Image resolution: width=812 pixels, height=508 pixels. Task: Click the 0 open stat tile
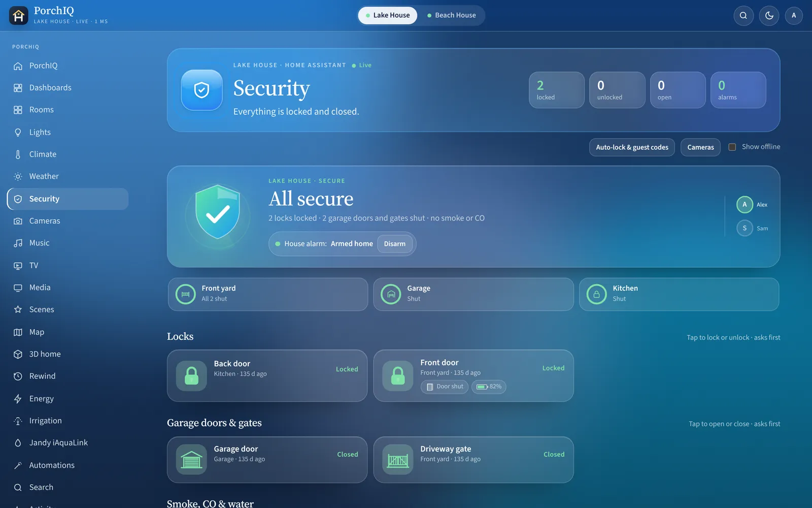[x=678, y=90]
